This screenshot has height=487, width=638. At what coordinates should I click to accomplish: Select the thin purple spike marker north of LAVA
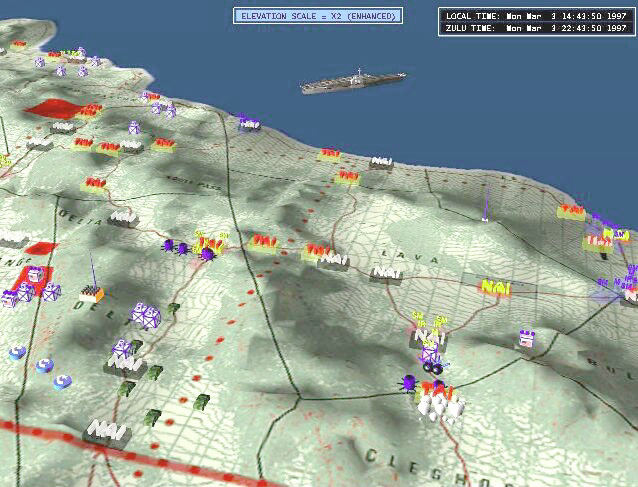486,205
